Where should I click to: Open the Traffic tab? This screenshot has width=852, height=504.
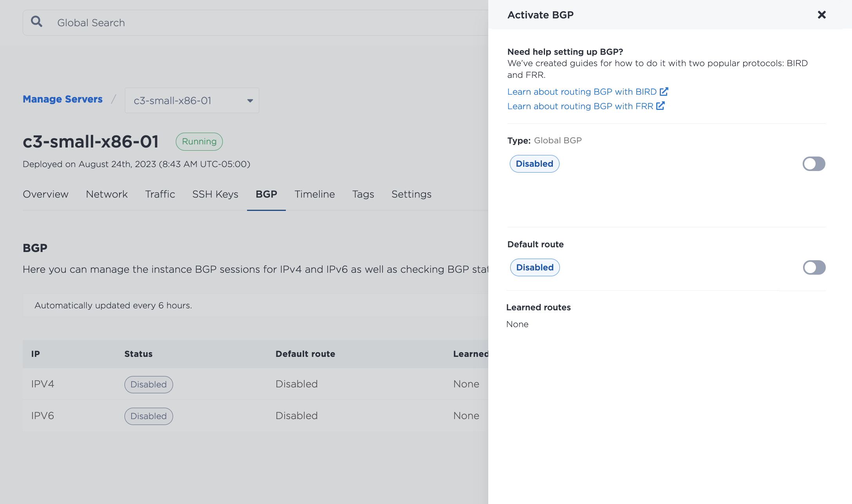[x=160, y=194]
